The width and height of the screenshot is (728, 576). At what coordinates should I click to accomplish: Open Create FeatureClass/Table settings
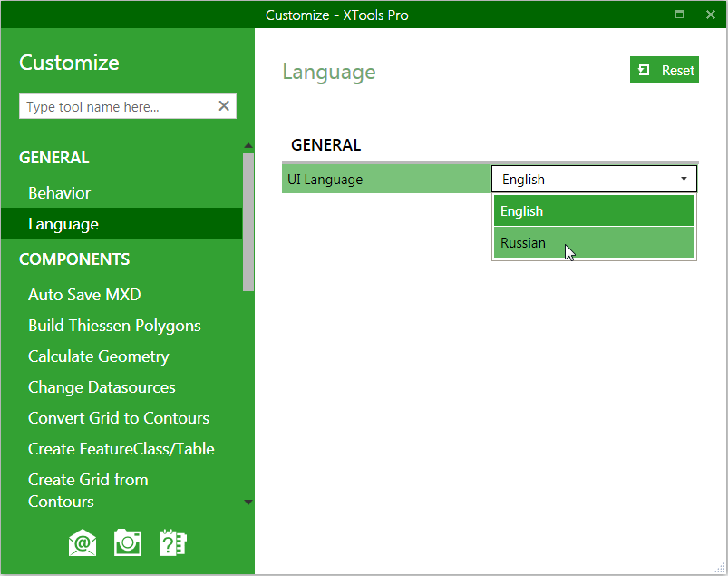(121, 449)
